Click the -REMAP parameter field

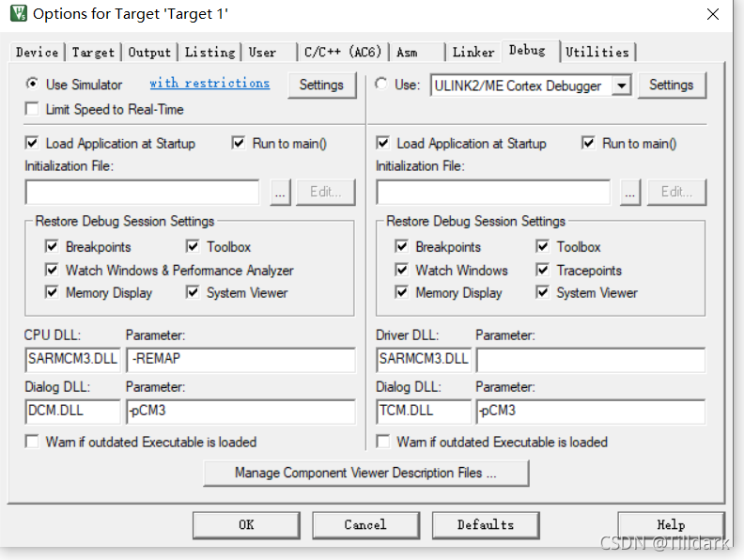(x=241, y=359)
